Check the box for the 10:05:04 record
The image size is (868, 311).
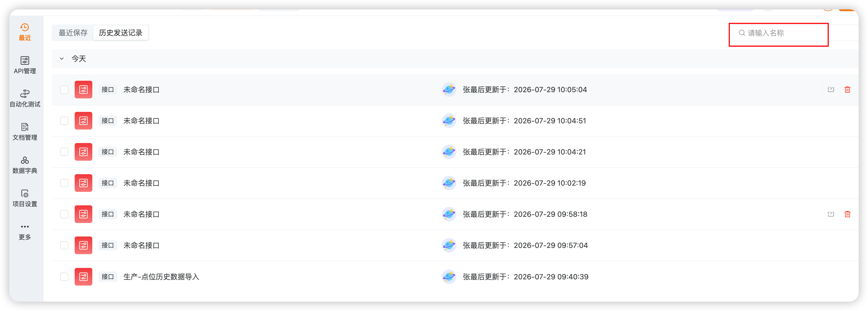click(64, 89)
